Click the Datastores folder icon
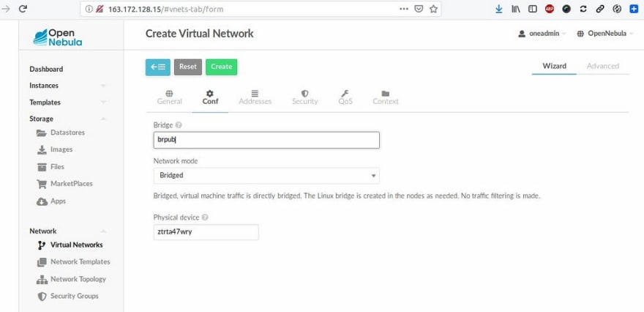Viewport: 644px width, 312px height. coord(42,133)
